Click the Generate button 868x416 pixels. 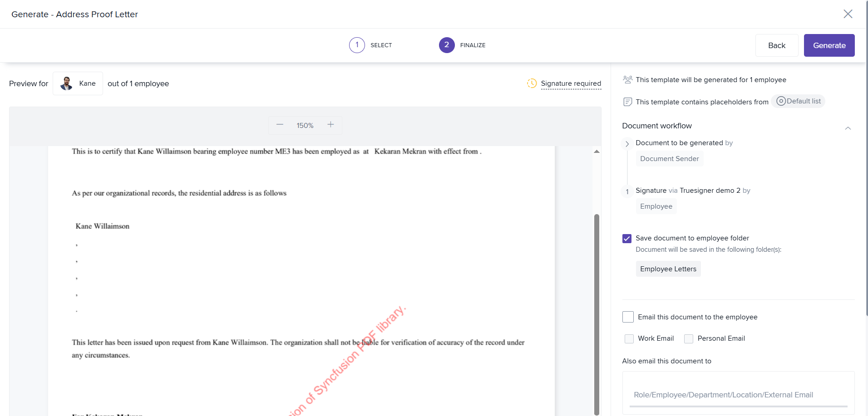[x=829, y=45]
